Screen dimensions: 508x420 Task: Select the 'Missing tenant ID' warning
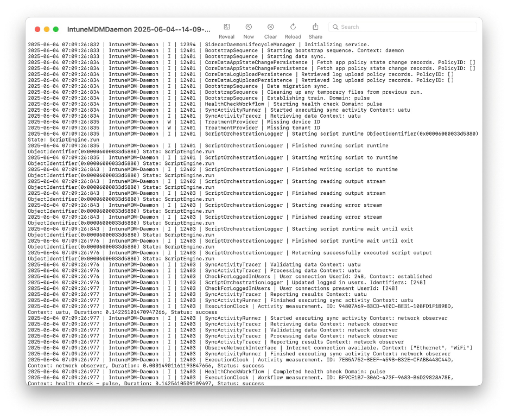click(x=174, y=128)
